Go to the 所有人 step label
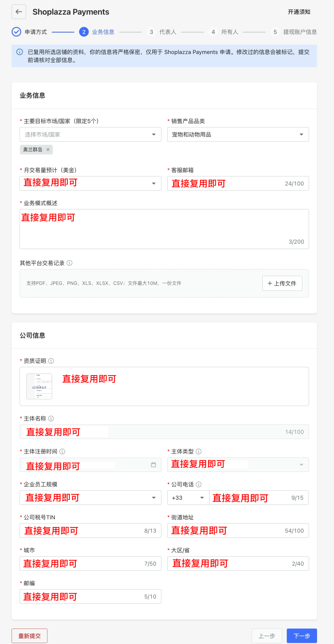 pos(230,32)
